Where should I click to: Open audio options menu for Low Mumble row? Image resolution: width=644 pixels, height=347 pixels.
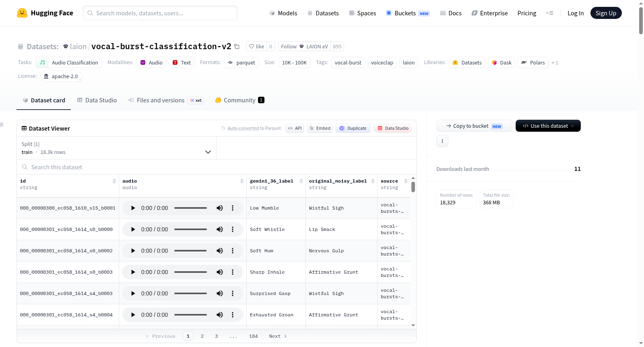[x=233, y=208]
